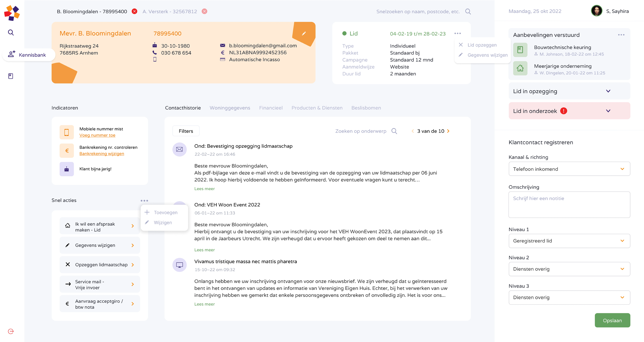Open the Kanaal & richting dropdown
Viewport: 644px width, 342px height.
(x=569, y=169)
